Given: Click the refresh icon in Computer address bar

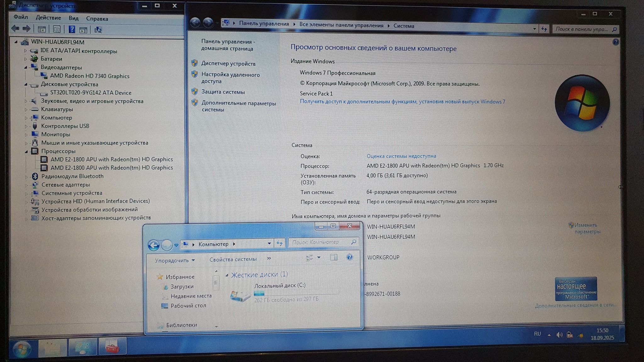Looking at the screenshot, I should click(x=279, y=243).
